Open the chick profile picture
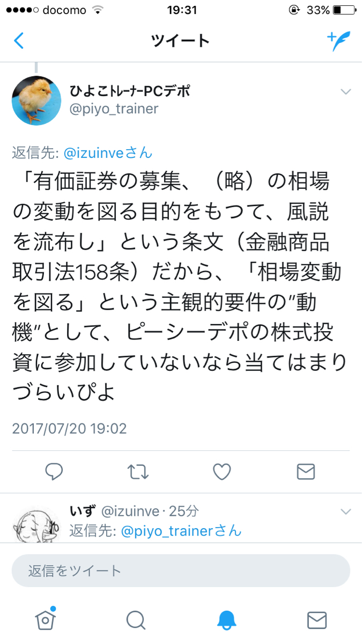 click(36, 100)
